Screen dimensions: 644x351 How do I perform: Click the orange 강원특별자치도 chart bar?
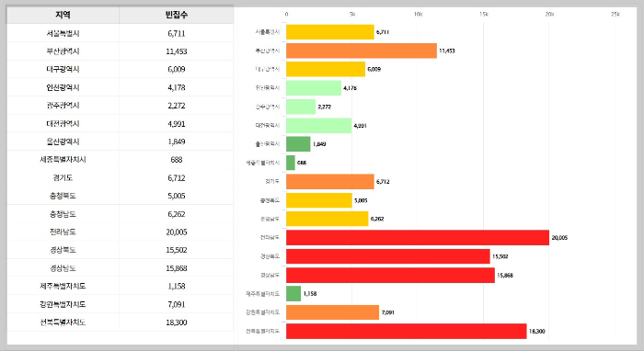click(333, 312)
